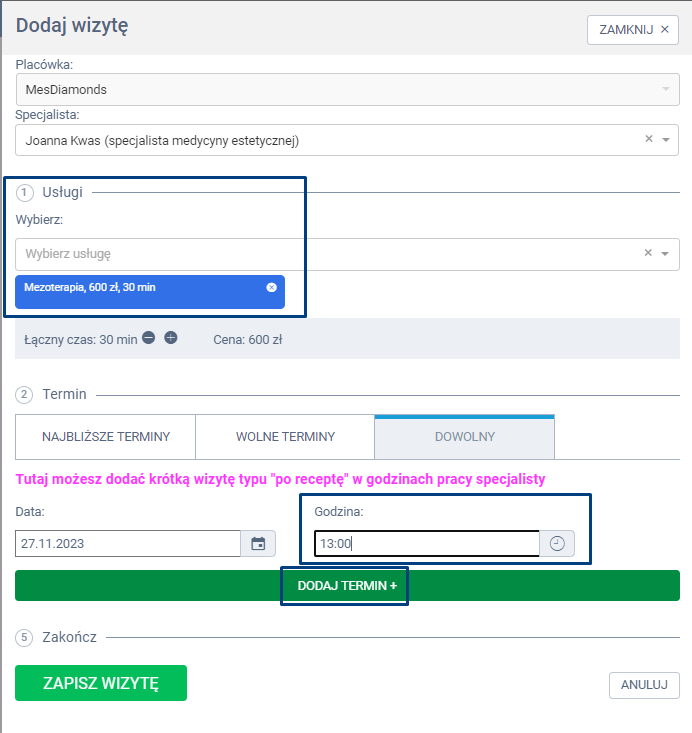692x733 pixels.
Task: Cancel with the Anuluj button
Action: coord(644,685)
